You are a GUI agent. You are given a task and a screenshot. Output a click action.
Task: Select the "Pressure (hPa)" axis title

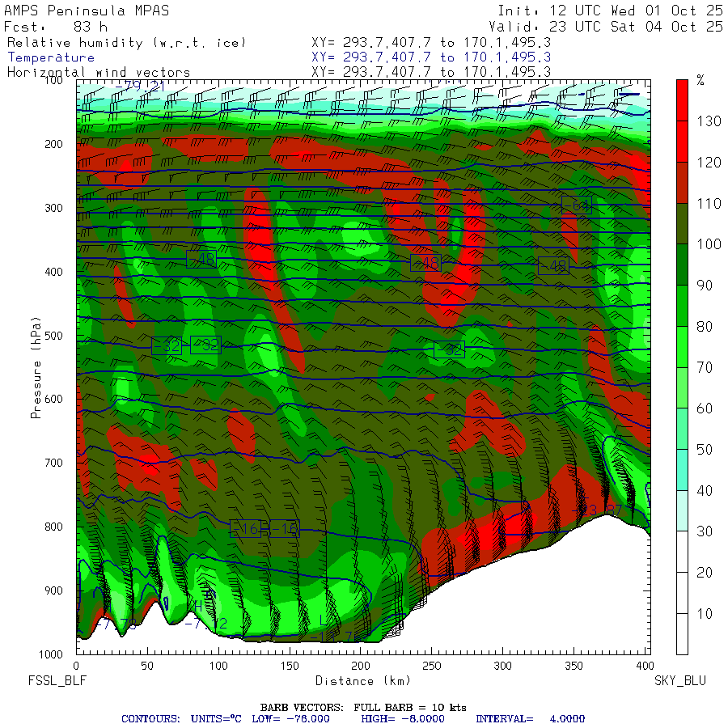point(36,368)
